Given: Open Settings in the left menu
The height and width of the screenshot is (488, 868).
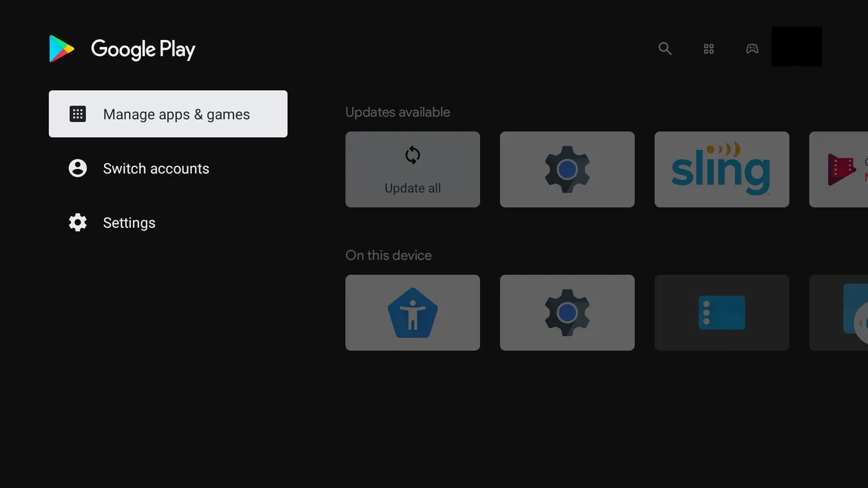Looking at the screenshot, I should (x=168, y=222).
